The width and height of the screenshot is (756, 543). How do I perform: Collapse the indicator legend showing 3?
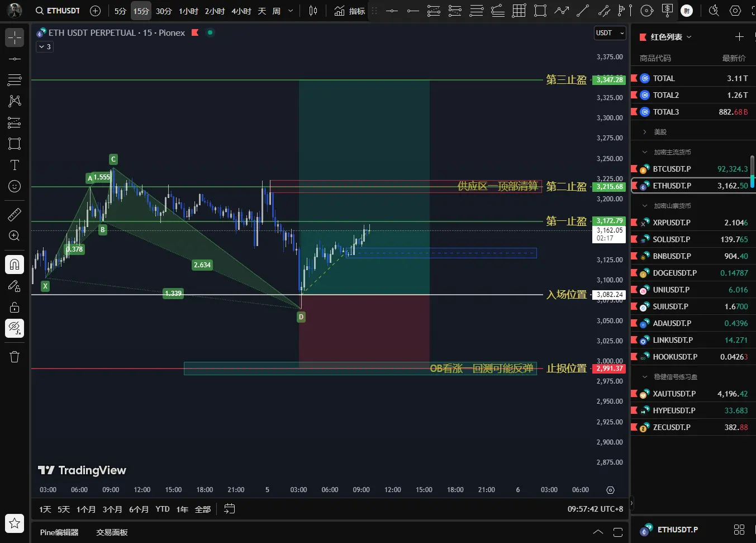point(45,47)
